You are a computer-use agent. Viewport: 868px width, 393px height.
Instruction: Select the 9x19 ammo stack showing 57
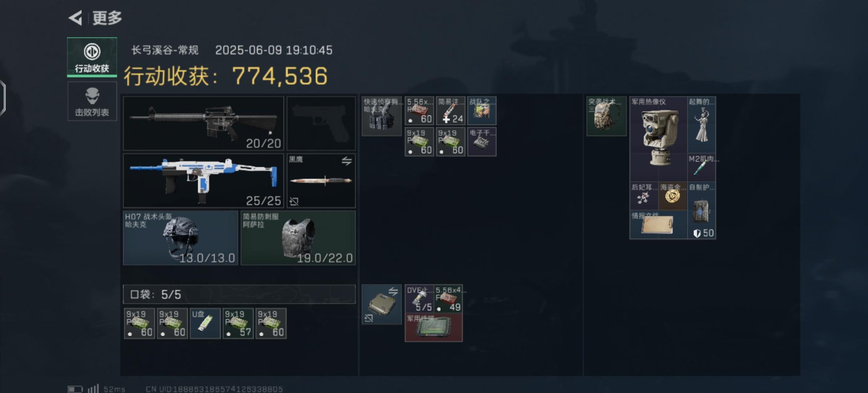click(x=238, y=323)
